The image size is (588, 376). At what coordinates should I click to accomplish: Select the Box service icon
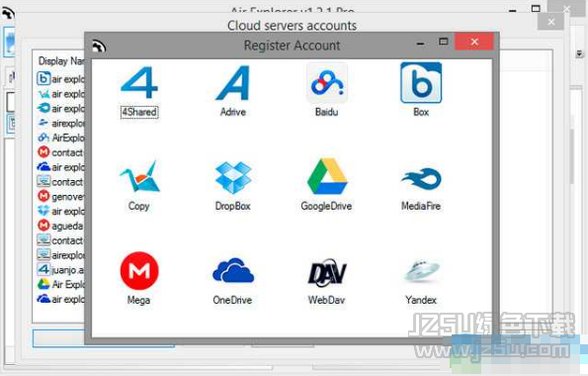click(421, 83)
